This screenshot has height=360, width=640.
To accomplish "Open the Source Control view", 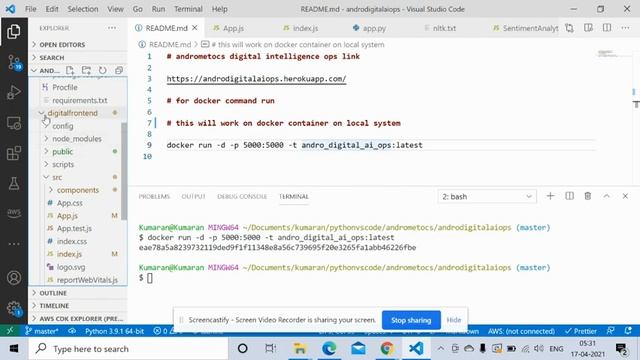I will 14,62.
